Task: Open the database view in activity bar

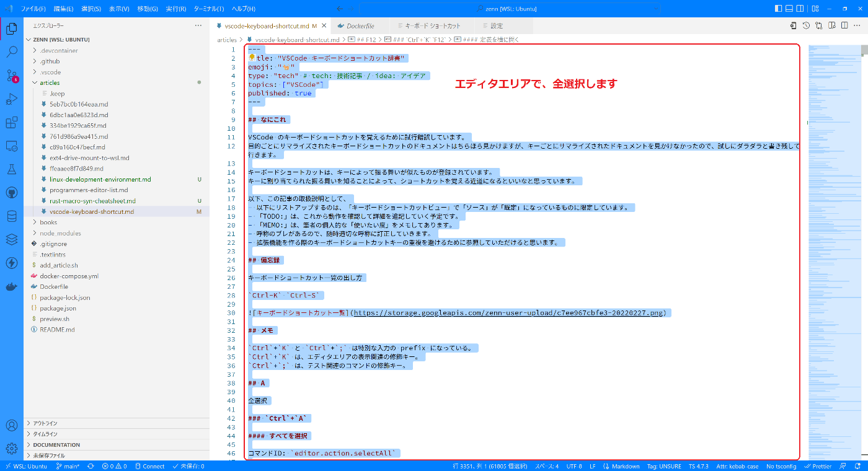Action: 11,216
